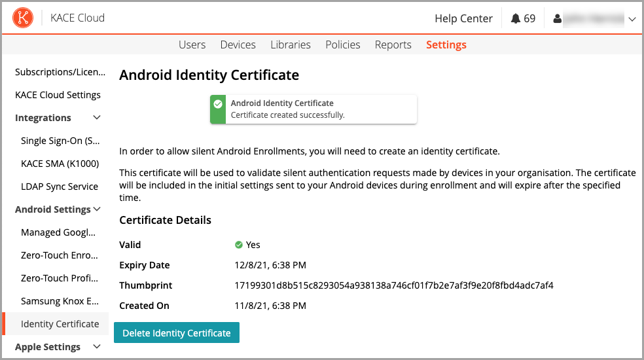This screenshot has width=644, height=360.
Task: Select the Reports tab
Action: pos(393,45)
